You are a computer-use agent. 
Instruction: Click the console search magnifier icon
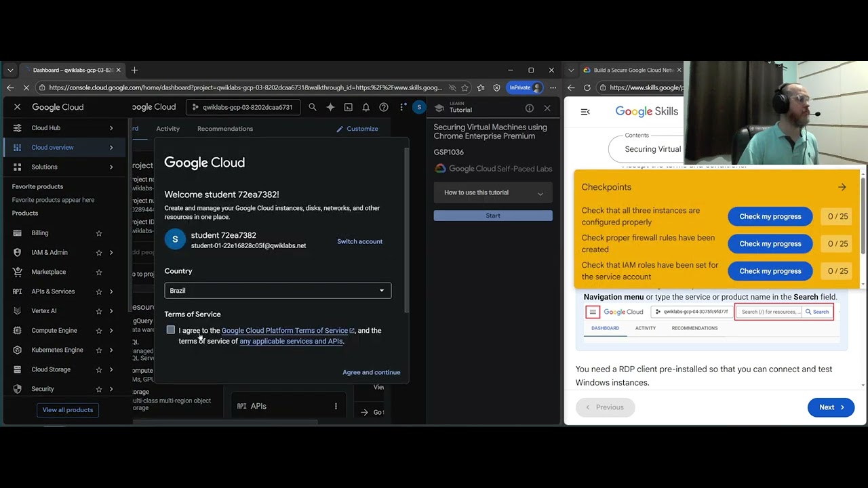pos(313,107)
